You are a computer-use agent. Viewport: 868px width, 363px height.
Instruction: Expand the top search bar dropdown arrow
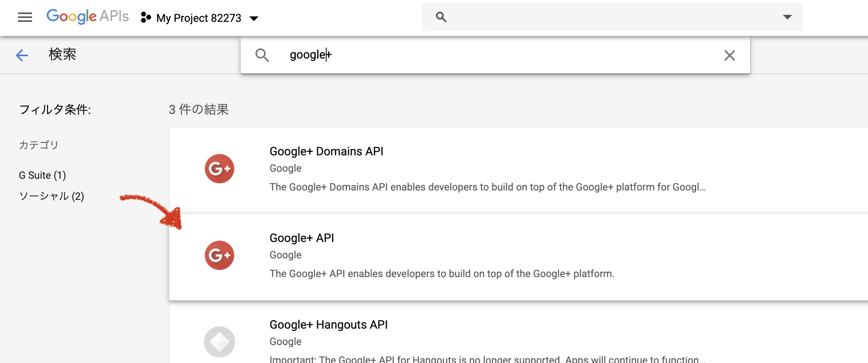[x=787, y=17]
